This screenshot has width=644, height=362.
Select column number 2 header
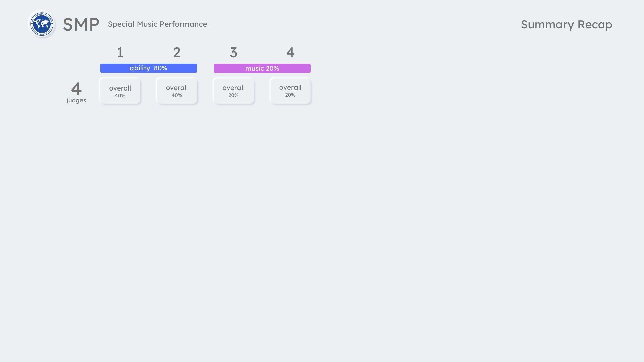[x=177, y=52]
